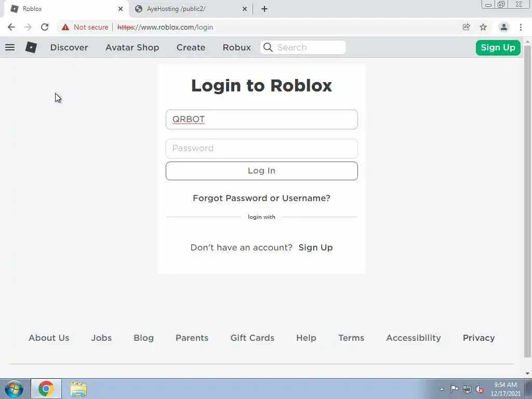Open the share page icon in the address bar
Screen dimensions: 532x399
466,27
